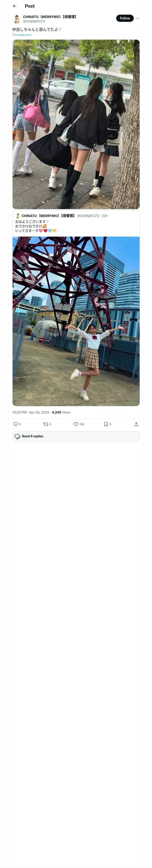Open Read 9 replies
This screenshot has width=152, height=868.
pos(76,436)
